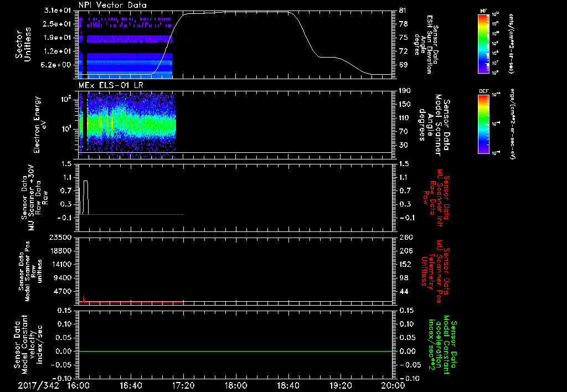Click the 18:40 time tick label

288,385
